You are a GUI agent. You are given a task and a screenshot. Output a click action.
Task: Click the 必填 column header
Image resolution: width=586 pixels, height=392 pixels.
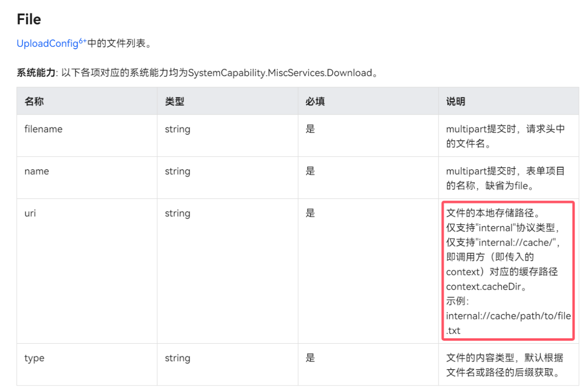tap(315, 101)
